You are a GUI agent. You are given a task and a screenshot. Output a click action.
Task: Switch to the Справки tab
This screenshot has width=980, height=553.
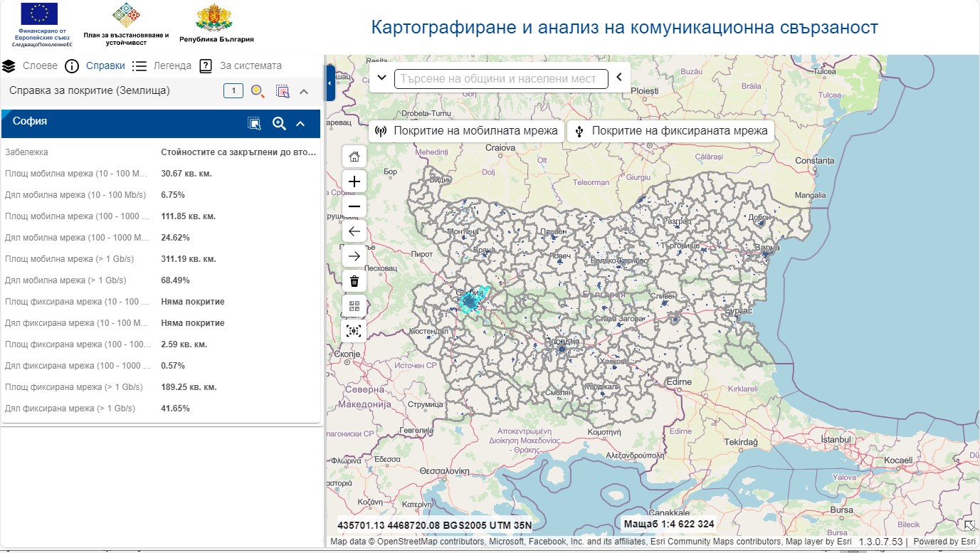[x=105, y=65]
